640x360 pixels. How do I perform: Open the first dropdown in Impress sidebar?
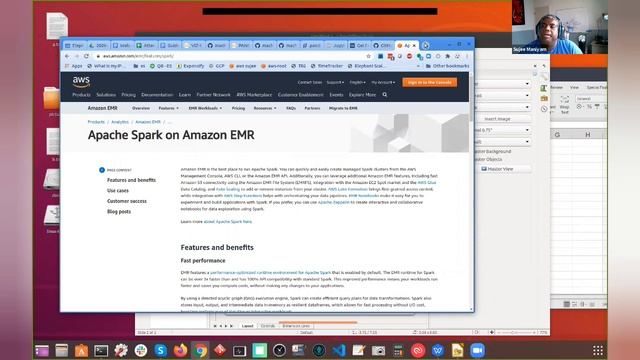(x=502, y=84)
